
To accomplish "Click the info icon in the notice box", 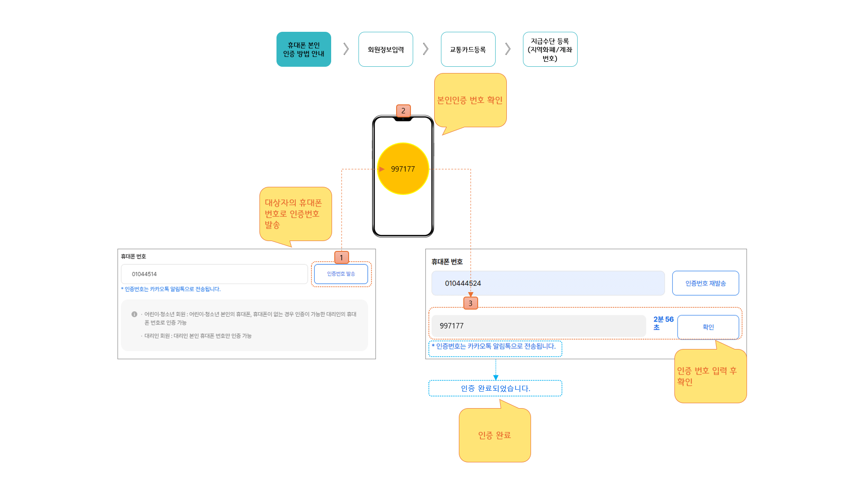I will click(x=134, y=314).
